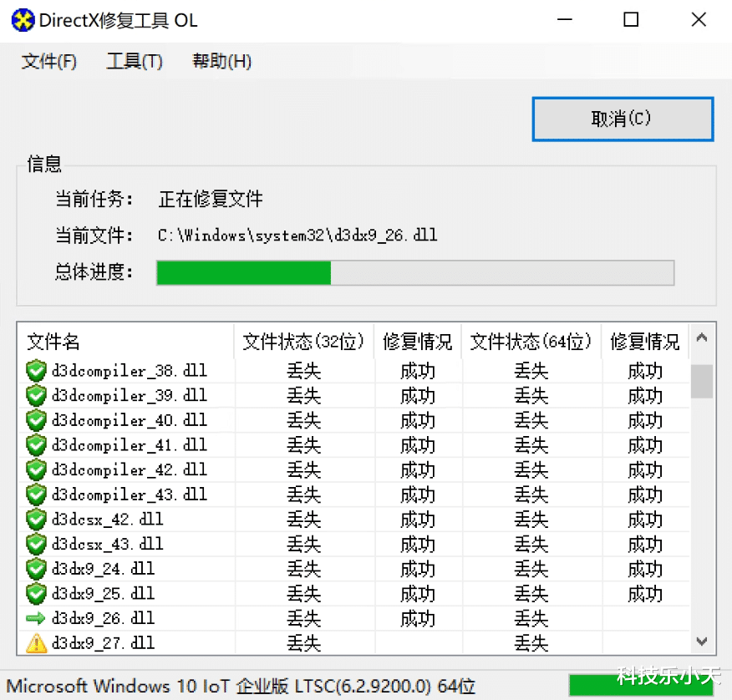Click the current file path C:\Windows\system32\d3dx9_26.dll
732x700 pixels.
coord(297,236)
